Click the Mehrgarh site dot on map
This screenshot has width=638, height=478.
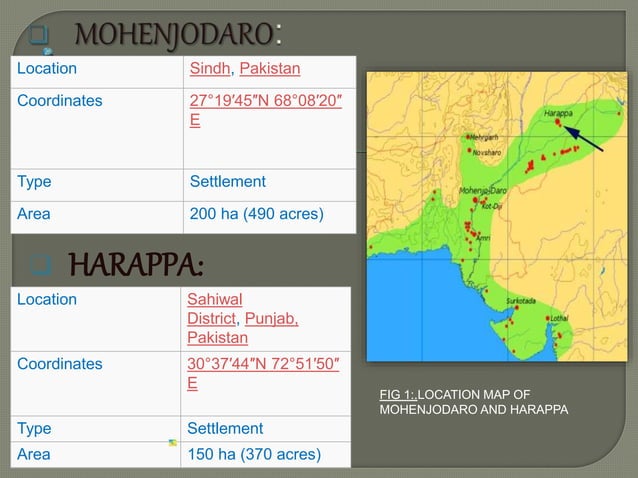coord(468,137)
